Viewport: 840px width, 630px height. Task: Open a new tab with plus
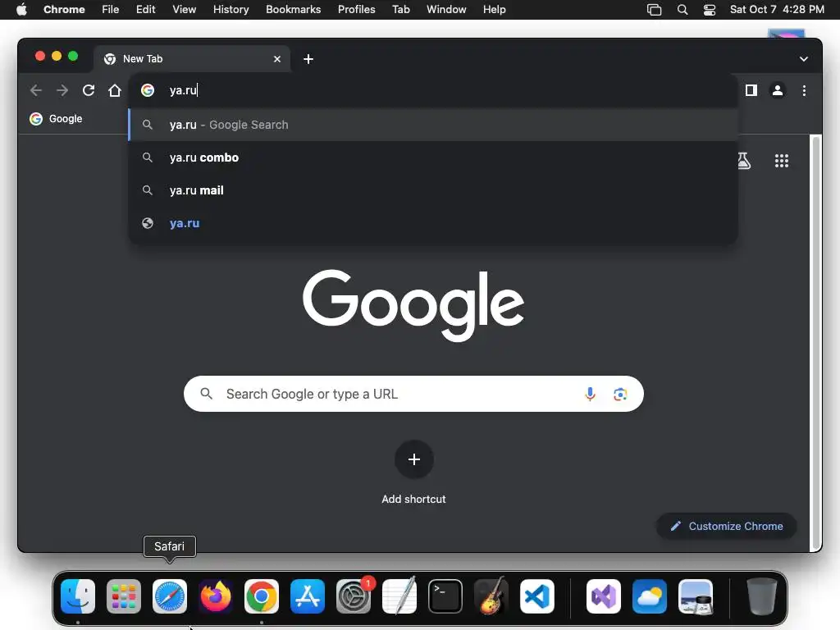tap(308, 59)
